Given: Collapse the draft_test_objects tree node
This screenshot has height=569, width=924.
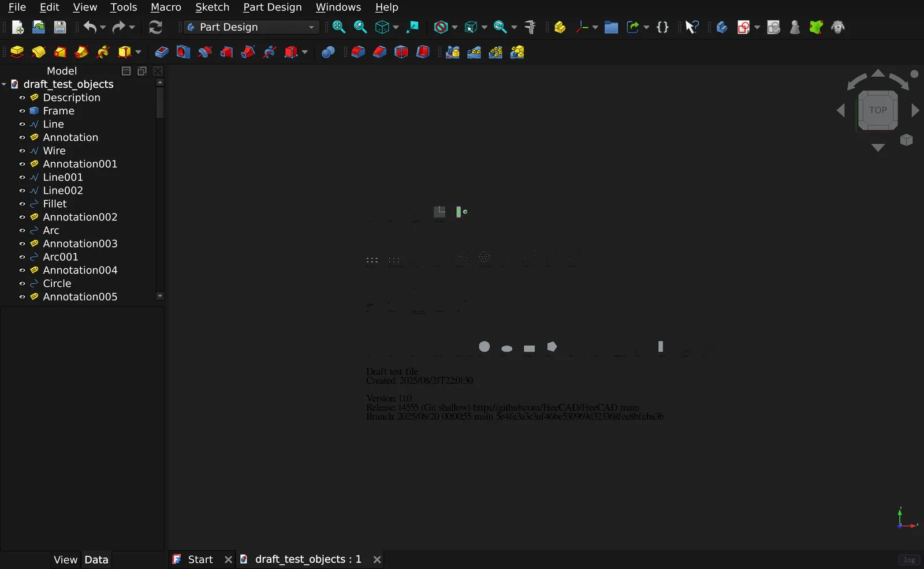Looking at the screenshot, I should [4, 84].
